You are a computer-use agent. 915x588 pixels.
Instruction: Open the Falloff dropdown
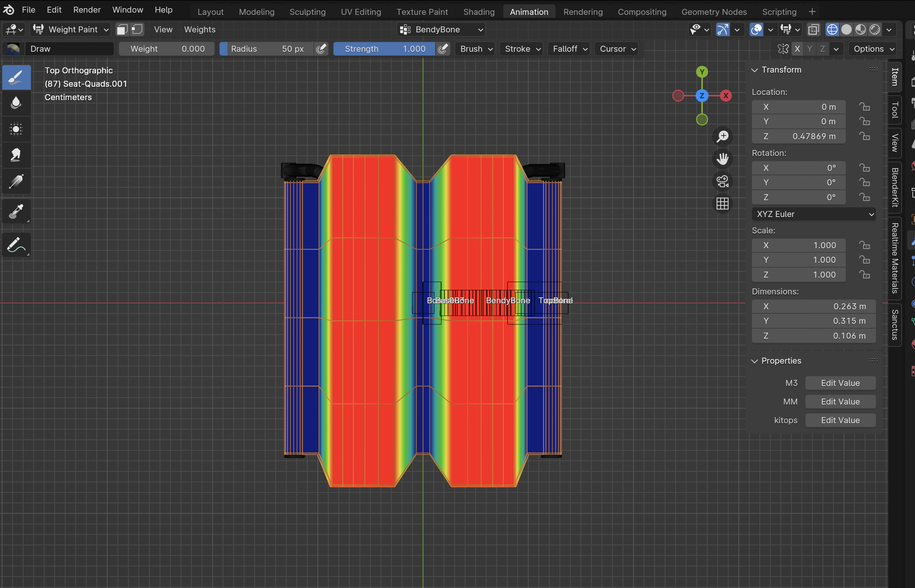point(569,49)
